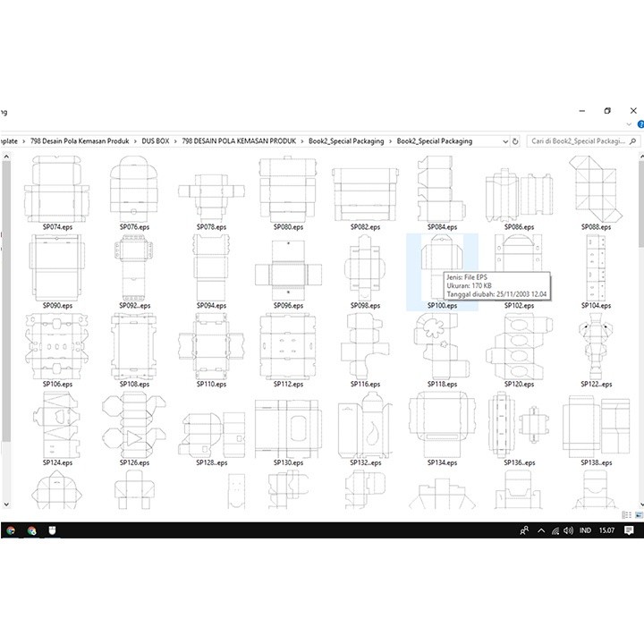Select the SP094.eps file thumbnail
Viewport: 644px width, 644px height.
pos(211,267)
